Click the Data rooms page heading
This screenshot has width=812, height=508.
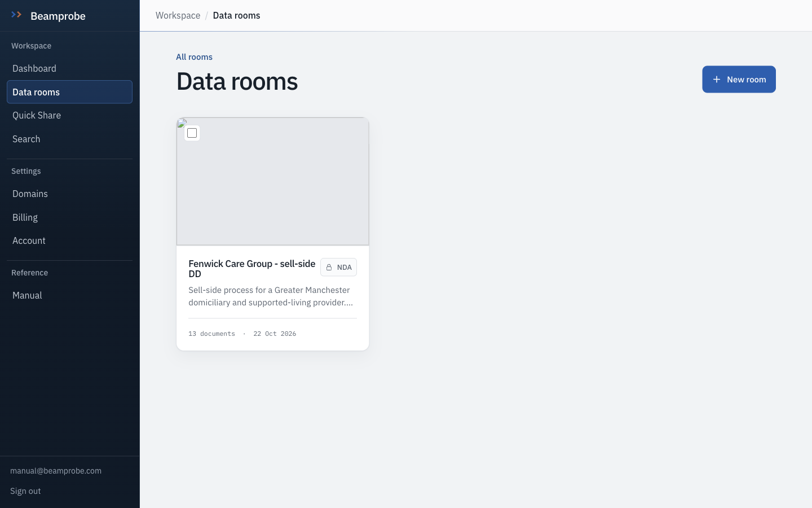(237, 81)
